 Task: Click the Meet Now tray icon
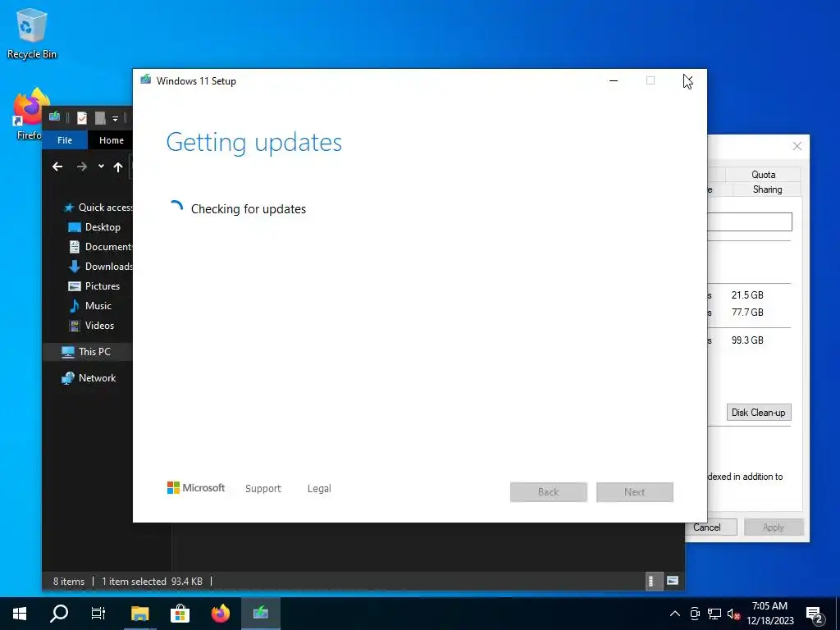point(695,614)
